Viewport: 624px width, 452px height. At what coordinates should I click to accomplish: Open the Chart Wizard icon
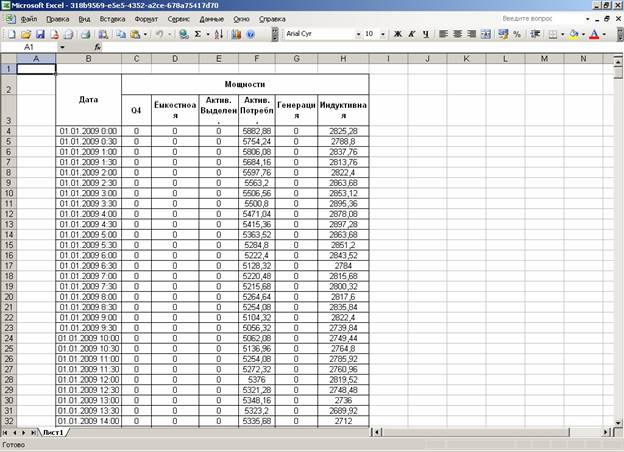pos(236,34)
